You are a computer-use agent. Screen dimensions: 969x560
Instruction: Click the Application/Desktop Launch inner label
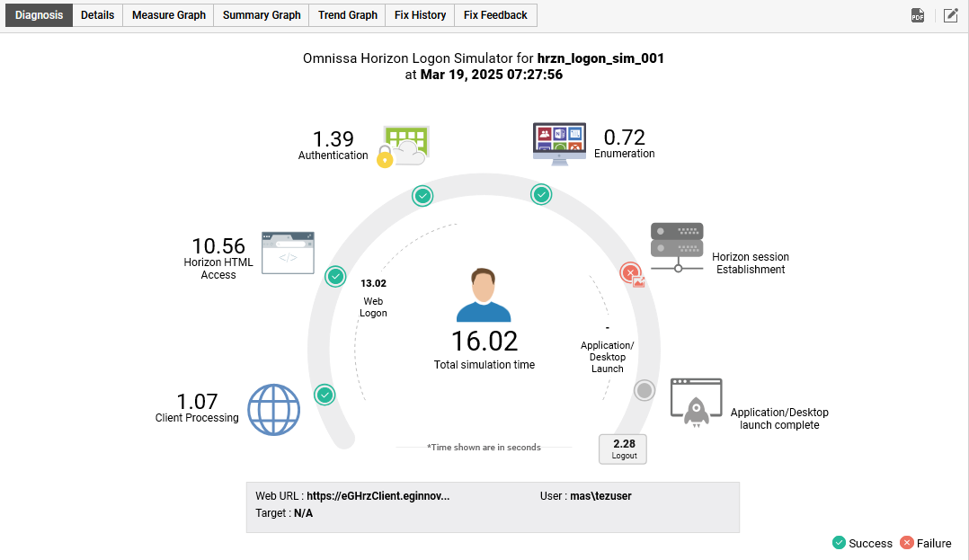[608, 357]
